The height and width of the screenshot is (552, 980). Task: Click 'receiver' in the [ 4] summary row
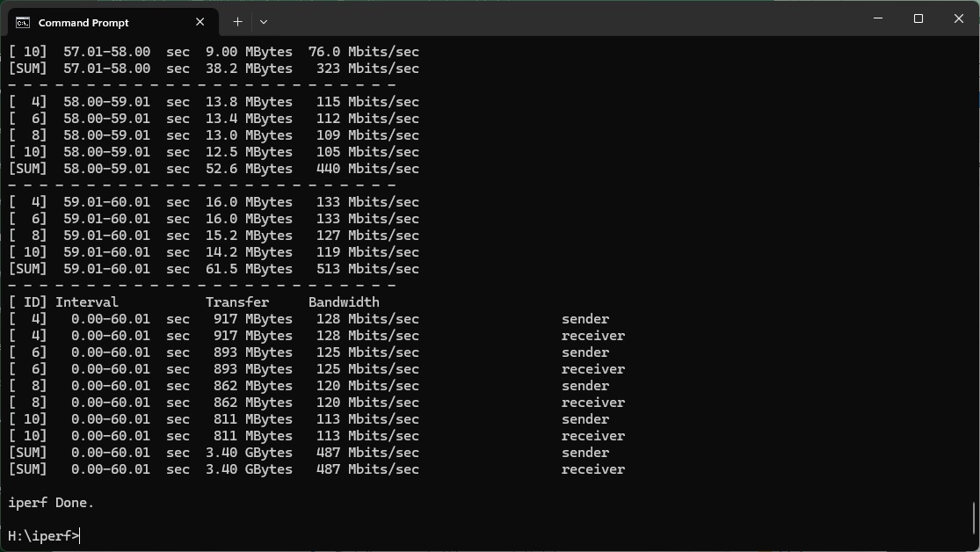click(x=593, y=336)
